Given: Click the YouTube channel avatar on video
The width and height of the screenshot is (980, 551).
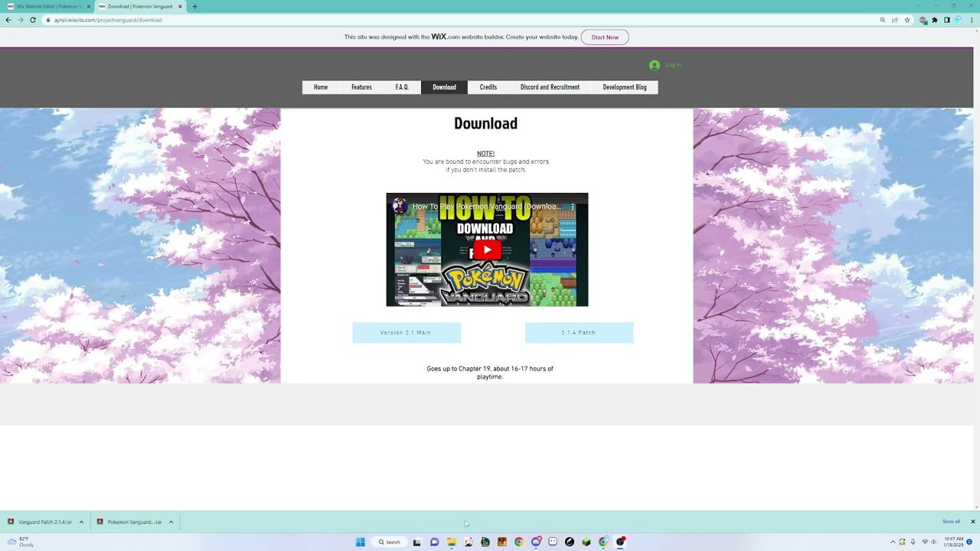Looking at the screenshot, I should pyautogui.click(x=400, y=206).
